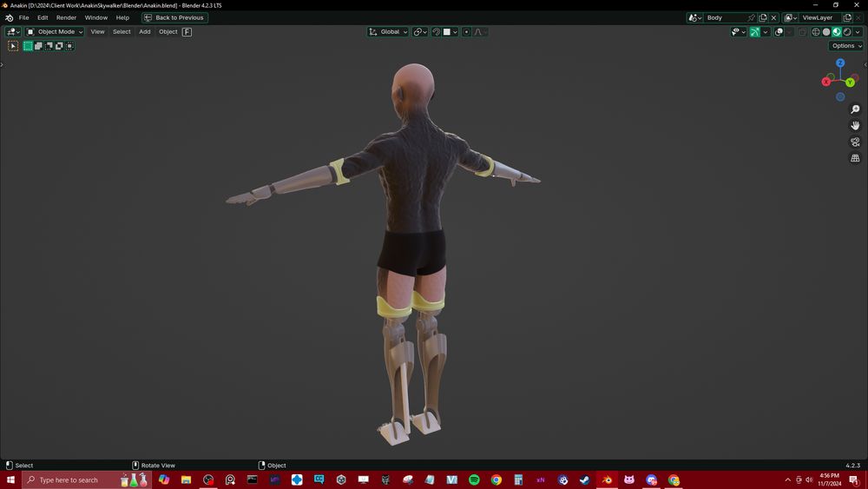Open the viewport Add menu

point(144,32)
